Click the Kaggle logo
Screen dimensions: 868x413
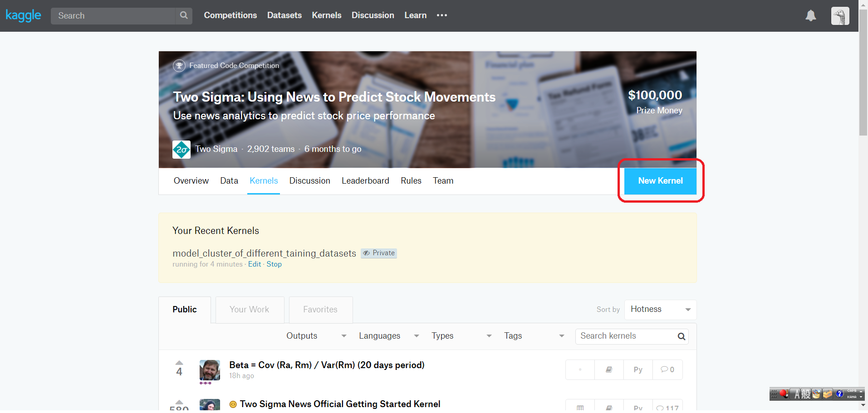pyautogui.click(x=23, y=15)
